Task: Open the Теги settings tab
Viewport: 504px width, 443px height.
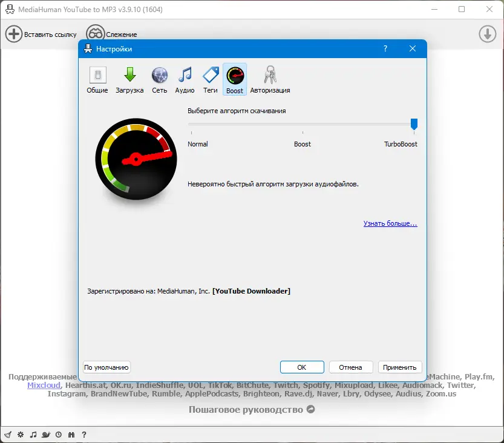Action: (210, 80)
